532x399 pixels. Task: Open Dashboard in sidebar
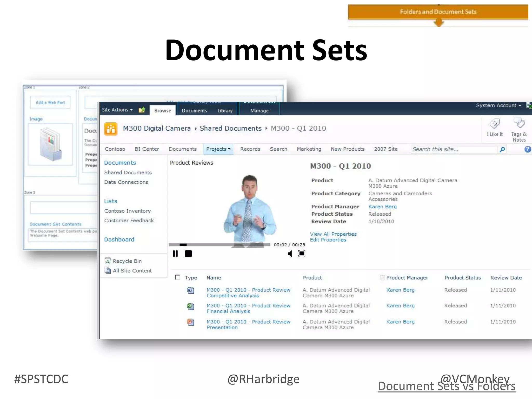pos(119,240)
